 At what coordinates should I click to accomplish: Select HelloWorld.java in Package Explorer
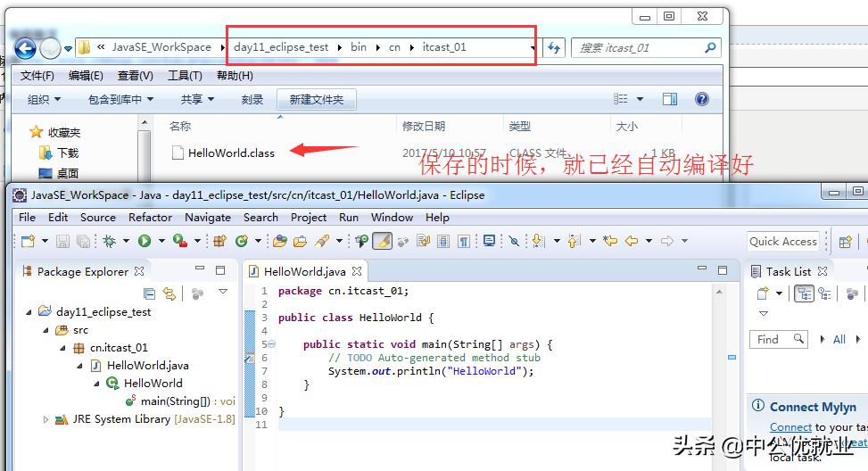coord(147,366)
